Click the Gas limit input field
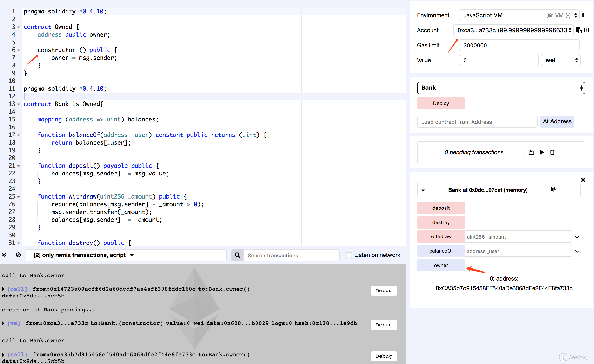Screen dimensions: 594x364 point(519,45)
